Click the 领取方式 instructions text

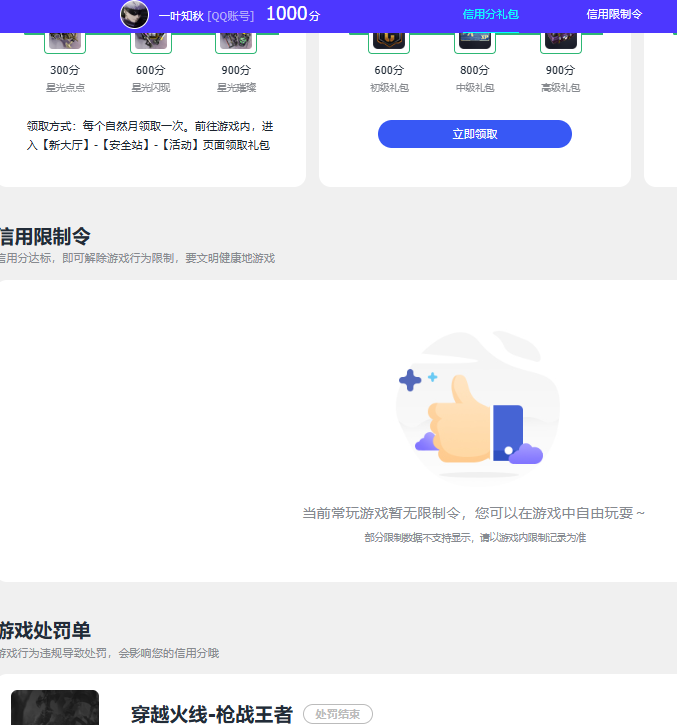pos(150,135)
